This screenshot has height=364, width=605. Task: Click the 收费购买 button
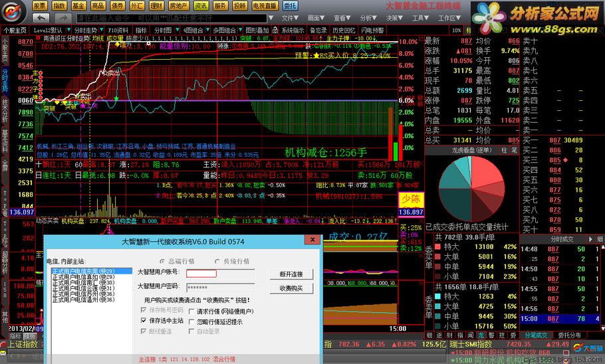coord(291,288)
